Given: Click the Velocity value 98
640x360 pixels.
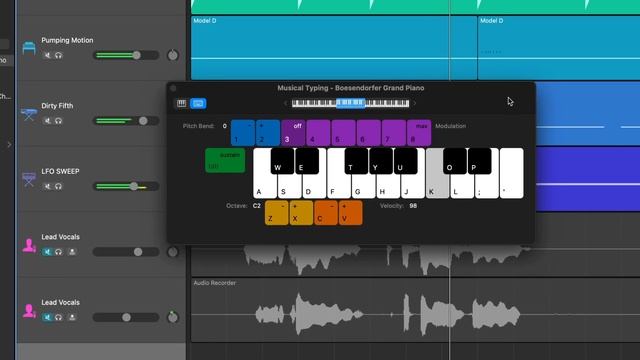Looking at the screenshot, I should tap(413, 206).
